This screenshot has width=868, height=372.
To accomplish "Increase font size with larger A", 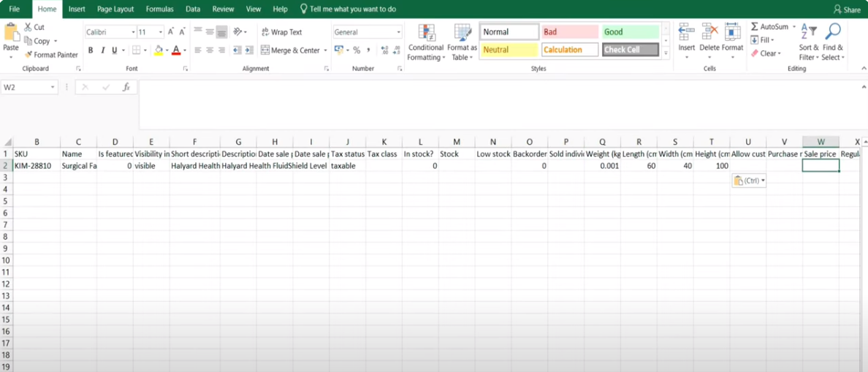I will pyautogui.click(x=171, y=32).
